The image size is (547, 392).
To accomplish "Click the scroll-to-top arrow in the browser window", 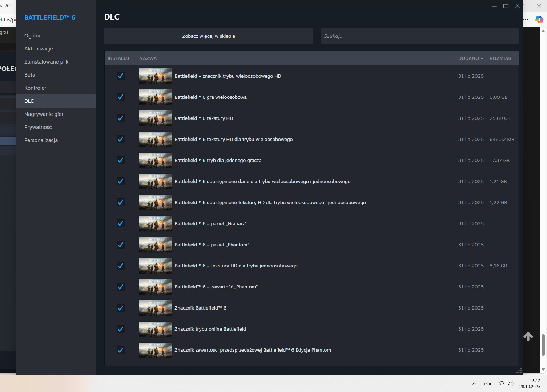I will (x=528, y=336).
